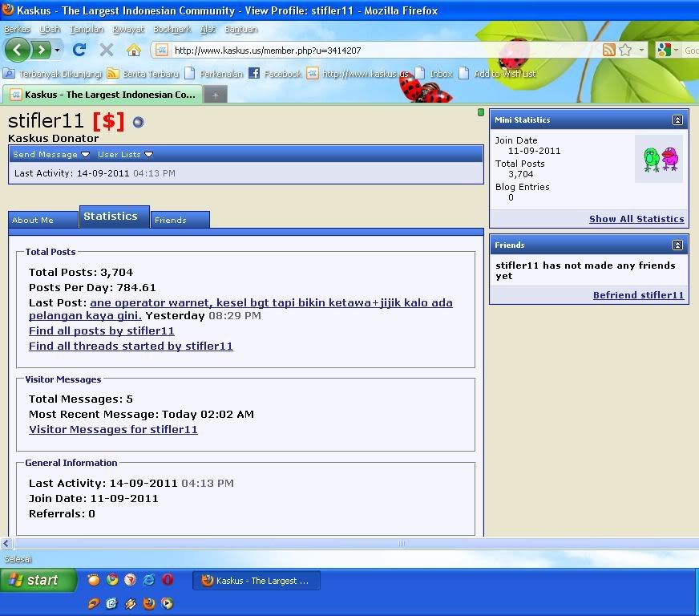Open the Google search engine selector
The width and height of the screenshot is (699, 616).
click(x=668, y=50)
